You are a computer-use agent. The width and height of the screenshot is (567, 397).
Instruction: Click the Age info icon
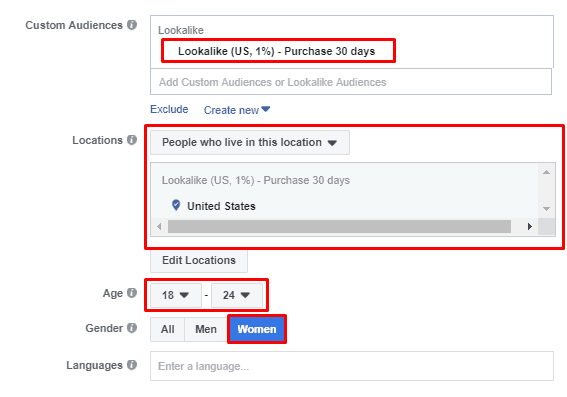132,293
